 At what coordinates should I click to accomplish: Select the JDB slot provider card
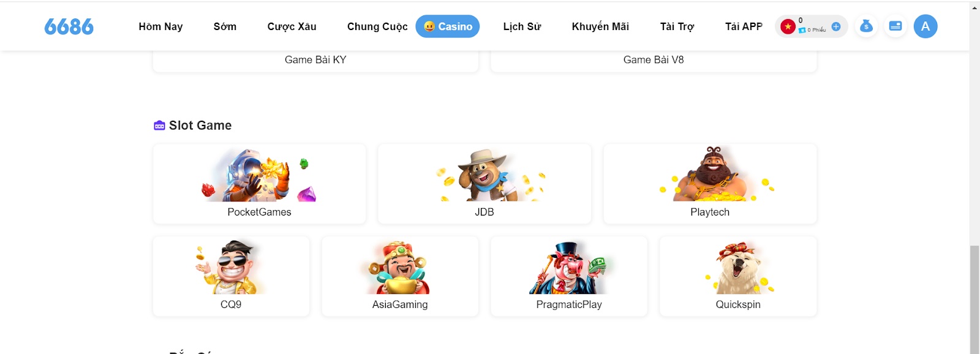click(484, 184)
